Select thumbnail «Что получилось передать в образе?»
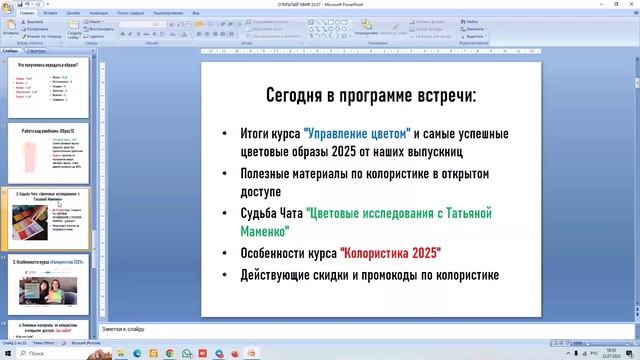The image size is (640, 360). pos(48,88)
